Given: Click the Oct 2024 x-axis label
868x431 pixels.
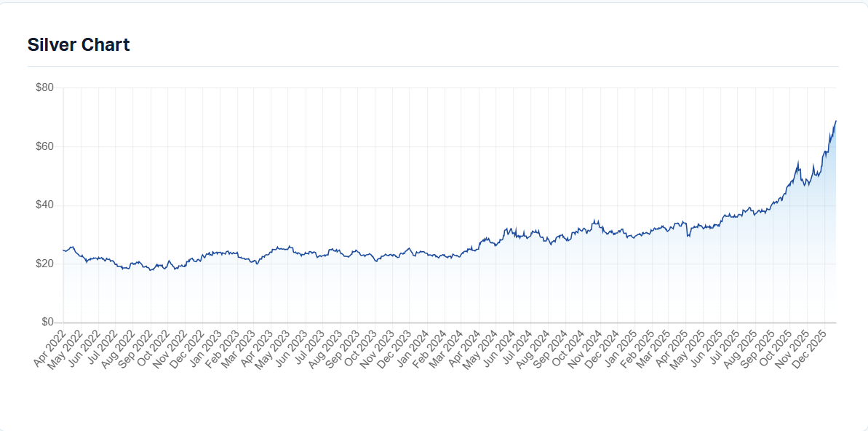Looking at the screenshot, I should click(x=568, y=348).
